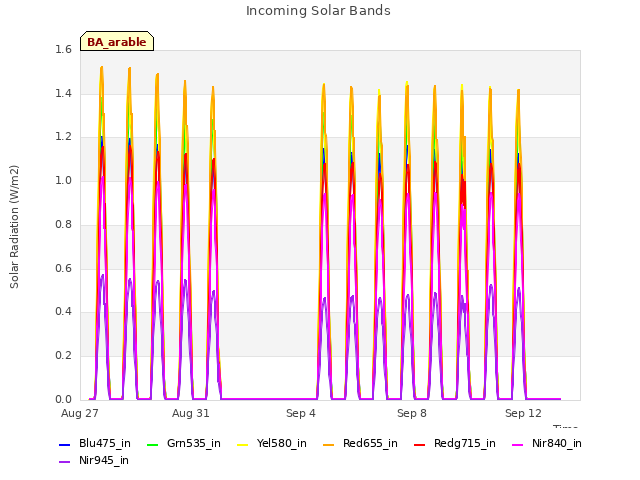Image resolution: width=640 pixels, height=480 pixels.
Task: Click the 0.4 y-axis tick label
Action: coord(63,311)
